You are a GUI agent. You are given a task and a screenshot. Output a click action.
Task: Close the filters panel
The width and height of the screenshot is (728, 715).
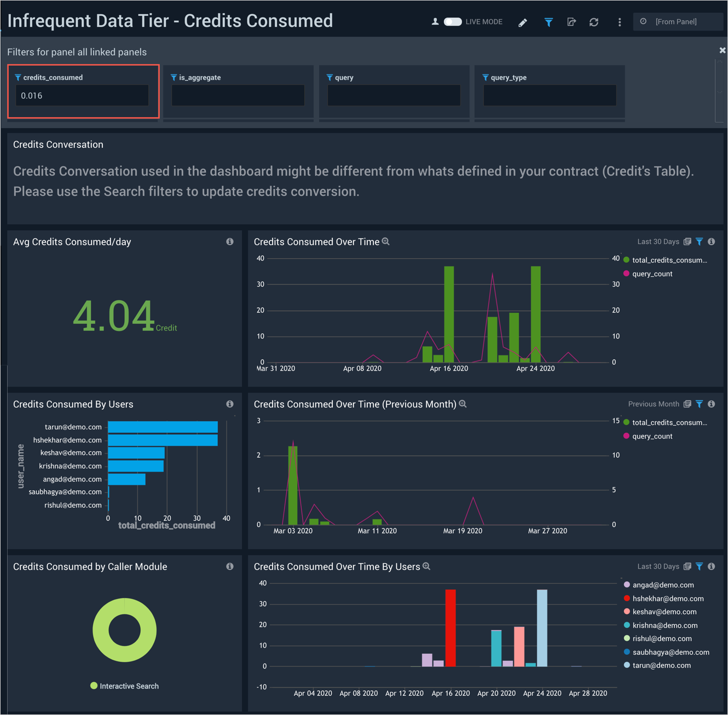tap(722, 50)
